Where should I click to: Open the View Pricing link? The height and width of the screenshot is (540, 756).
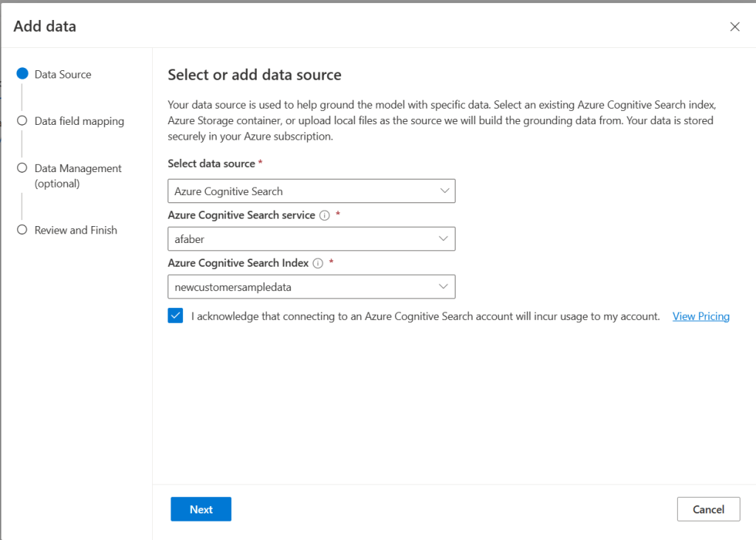[701, 316]
